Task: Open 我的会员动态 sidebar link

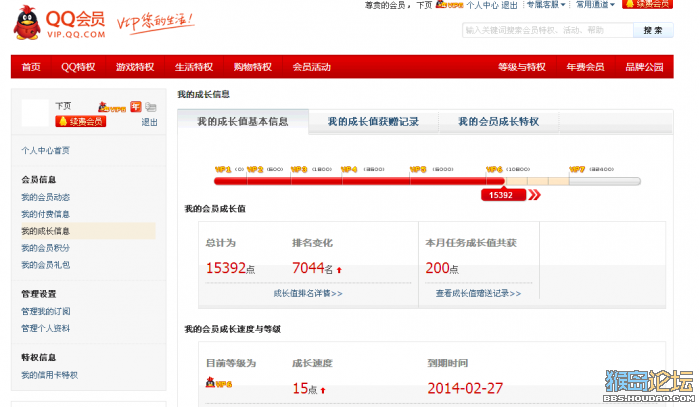Action: [x=46, y=197]
